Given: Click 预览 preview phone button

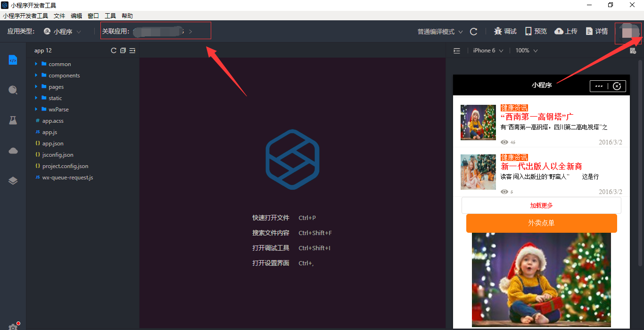Looking at the screenshot, I should click(536, 31).
